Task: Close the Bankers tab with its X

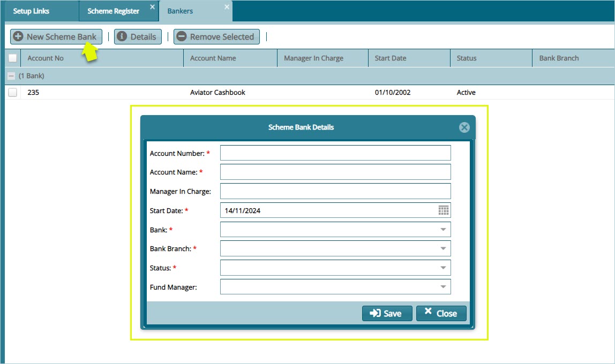Action: point(227,7)
